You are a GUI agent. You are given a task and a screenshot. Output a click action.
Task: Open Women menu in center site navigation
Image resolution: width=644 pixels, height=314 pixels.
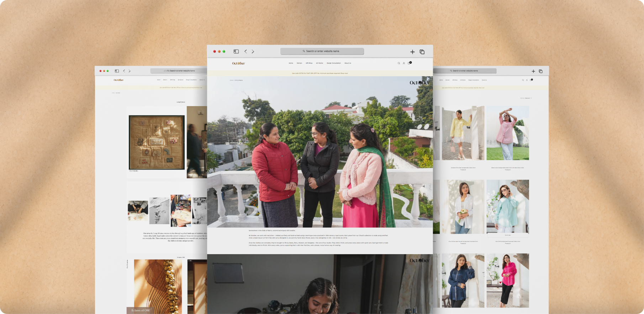pos(299,63)
